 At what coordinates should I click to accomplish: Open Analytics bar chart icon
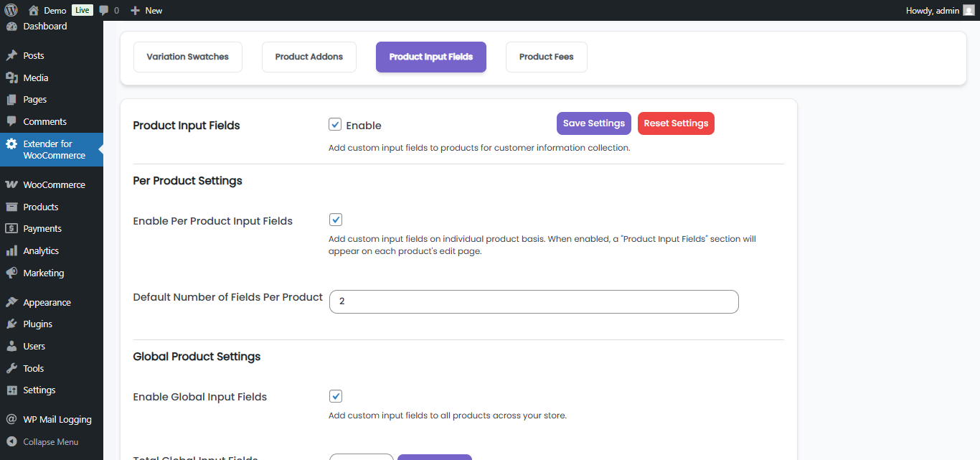11,250
